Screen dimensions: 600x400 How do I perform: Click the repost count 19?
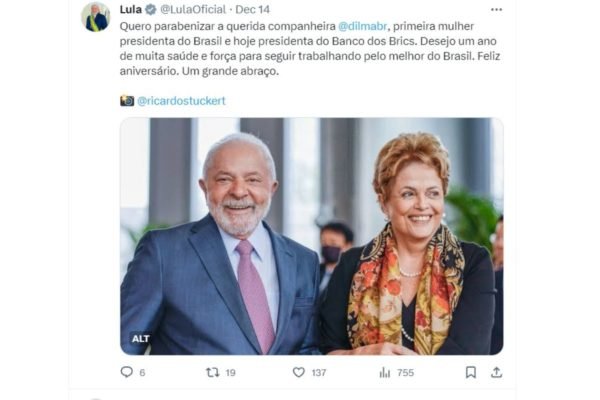click(230, 372)
